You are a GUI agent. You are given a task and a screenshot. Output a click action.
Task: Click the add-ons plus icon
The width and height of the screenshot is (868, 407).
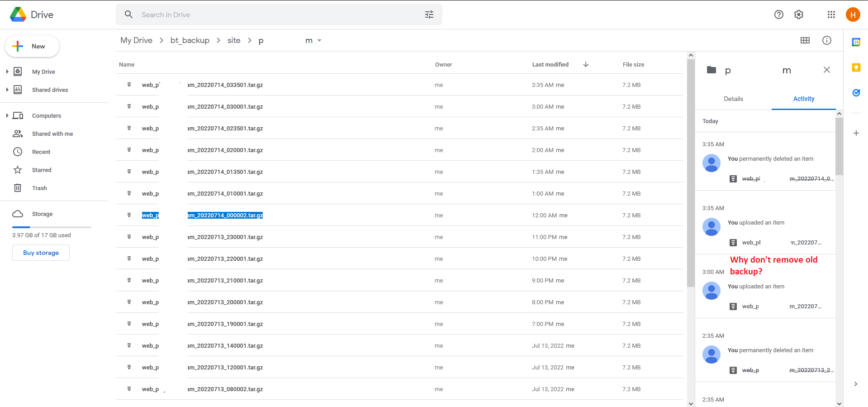click(x=856, y=133)
